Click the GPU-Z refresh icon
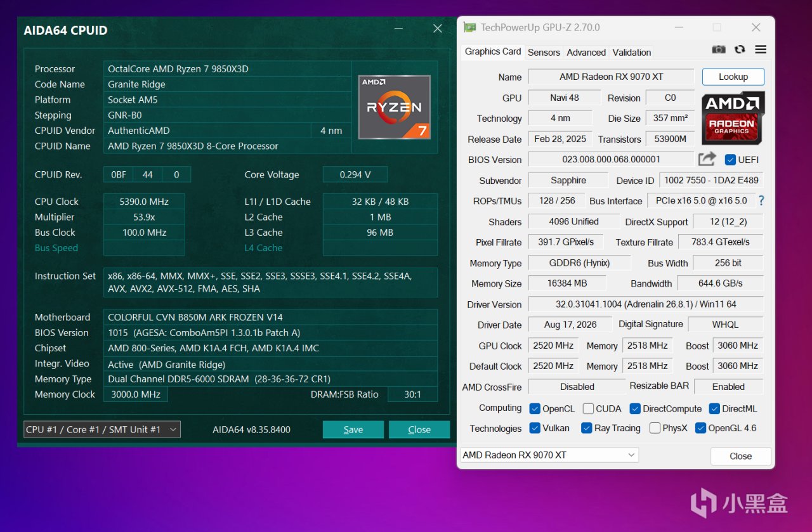This screenshot has width=812, height=532. coord(740,49)
